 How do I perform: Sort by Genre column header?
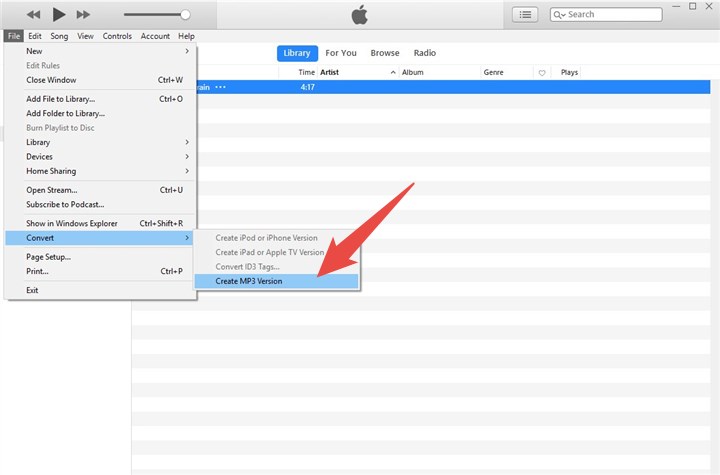pyautogui.click(x=494, y=73)
